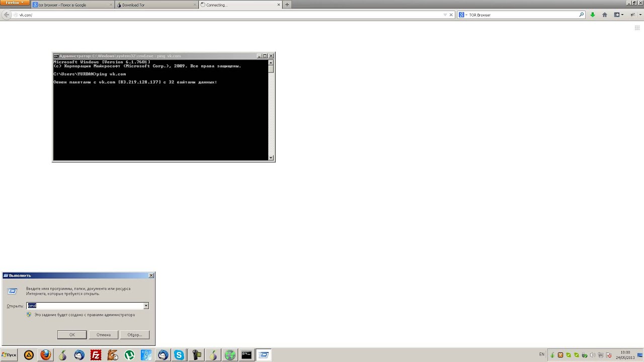
Task: Click the 'ping vk.com' command line text
Action: [111, 74]
